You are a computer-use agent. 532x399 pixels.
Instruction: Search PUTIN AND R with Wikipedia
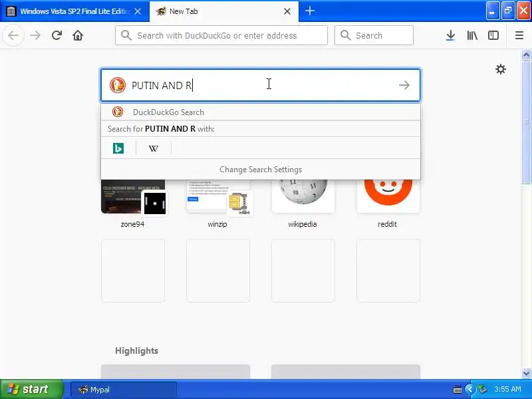[x=154, y=148]
